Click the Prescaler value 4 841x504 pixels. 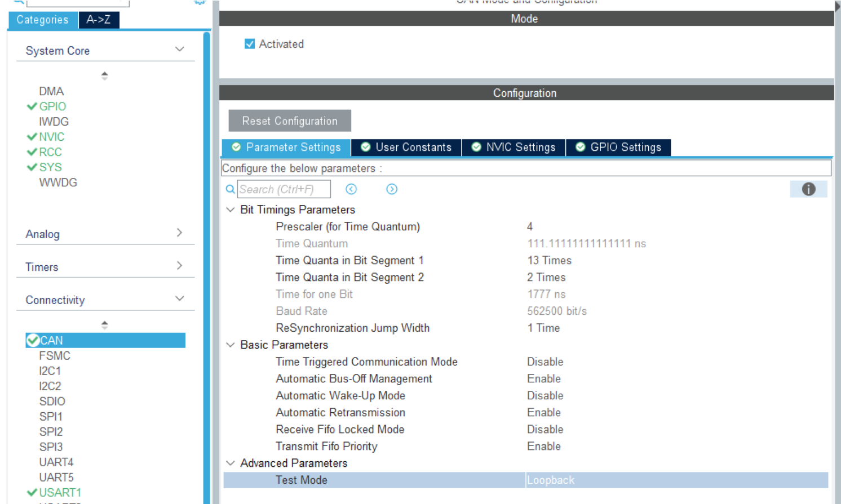(x=530, y=226)
